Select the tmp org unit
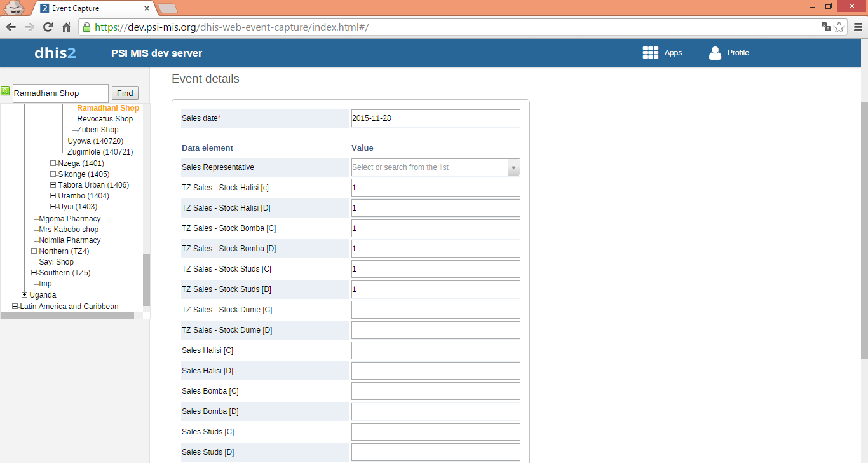The image size is (868, 463). click(45, 284)
